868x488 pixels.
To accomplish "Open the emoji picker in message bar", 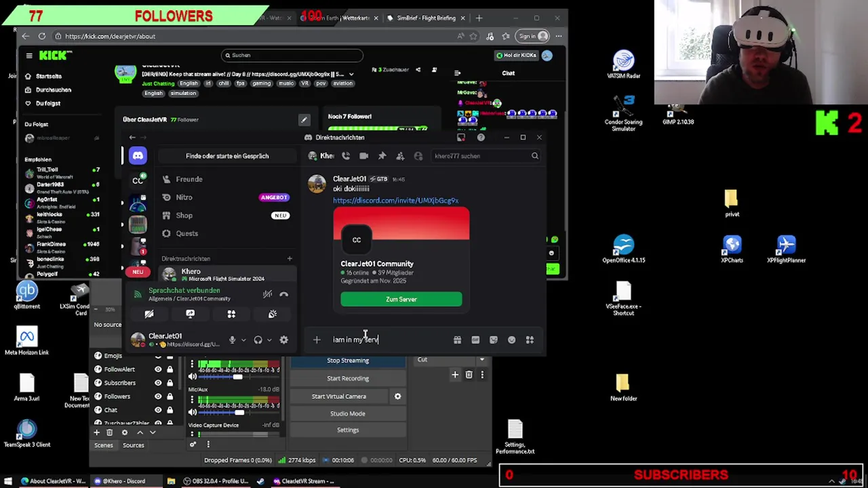I will 511,340.
